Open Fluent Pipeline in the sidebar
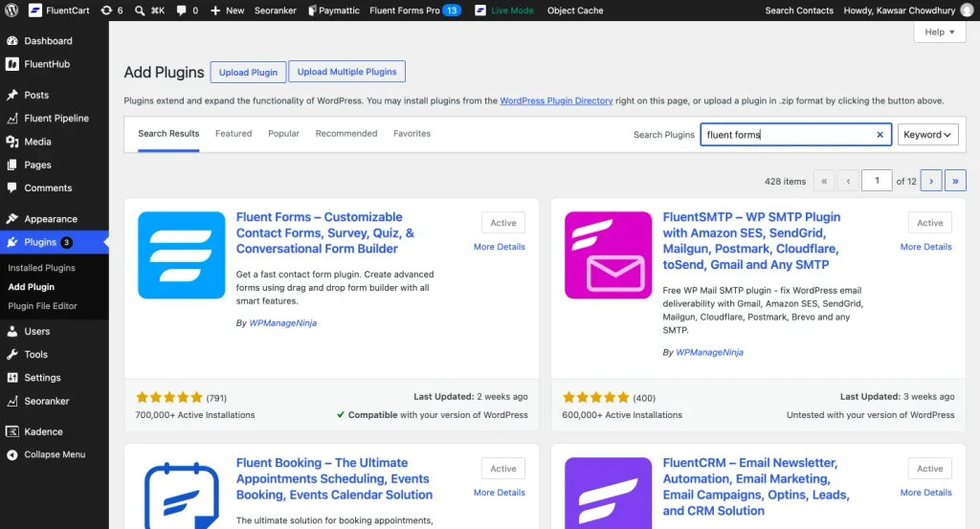The image size is (980, 529). [55, 118]
